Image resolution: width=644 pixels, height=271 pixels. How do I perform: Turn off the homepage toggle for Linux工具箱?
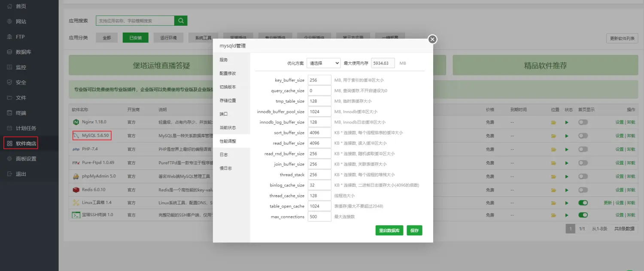(583, 202)
